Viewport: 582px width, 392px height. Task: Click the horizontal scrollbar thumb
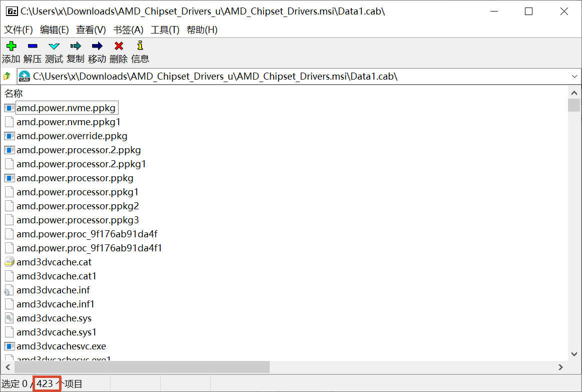coord(142,367)
